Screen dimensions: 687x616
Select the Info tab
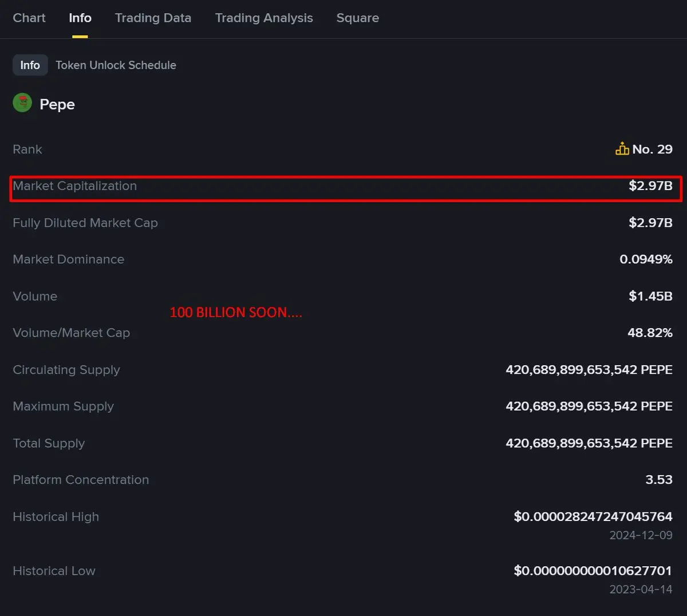[80, 18]
